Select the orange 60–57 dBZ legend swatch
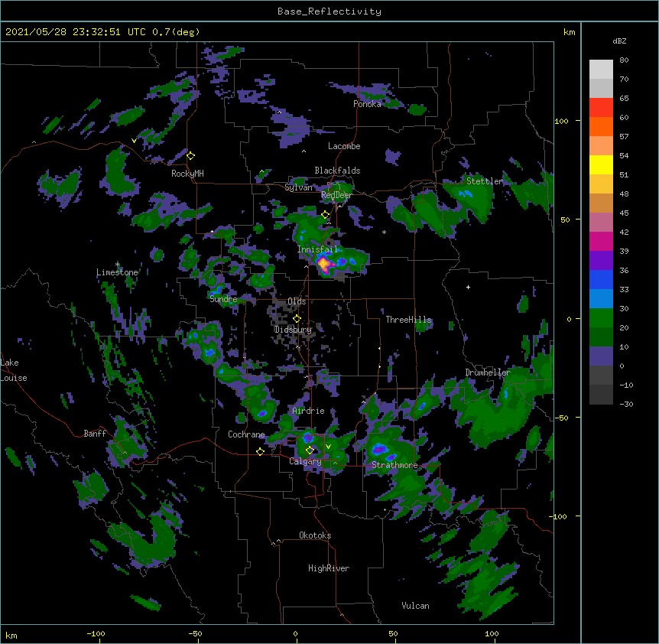Viewport: 659px width, 644px height. [x=601, y=126]
